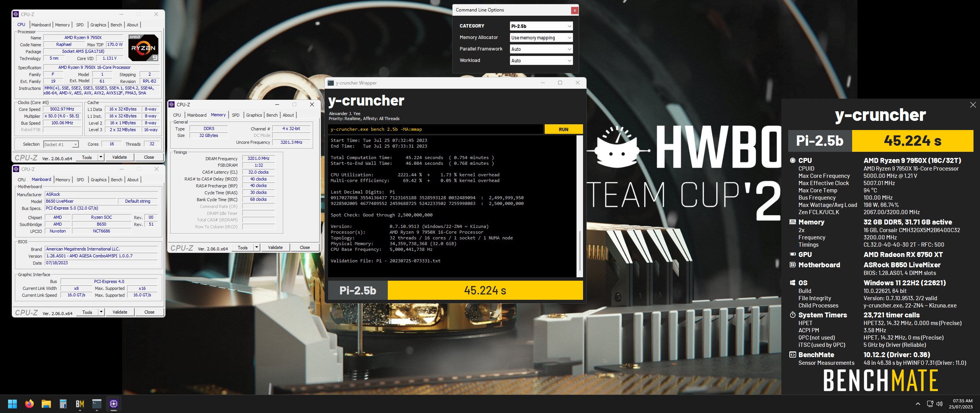Click Close button in top CPU-Z window
This screenshot has height=413, width=980.
click(149, 157)
